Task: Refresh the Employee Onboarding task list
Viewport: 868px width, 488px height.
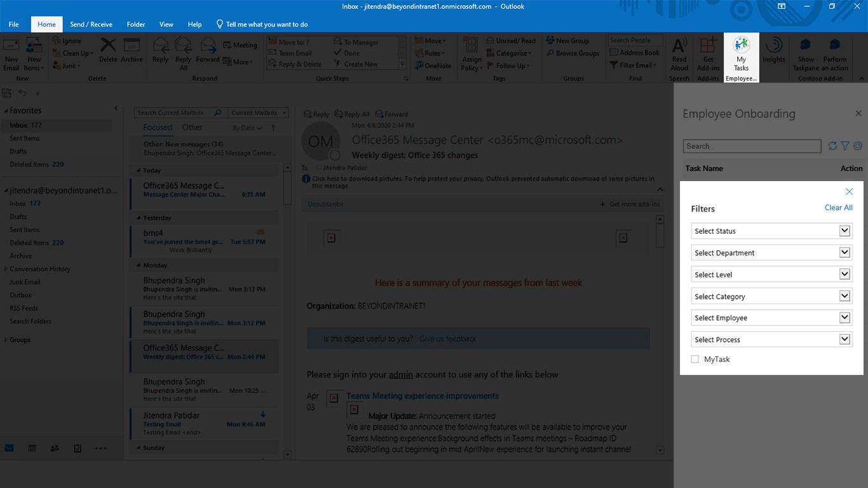Action: [x=832, y=146]
